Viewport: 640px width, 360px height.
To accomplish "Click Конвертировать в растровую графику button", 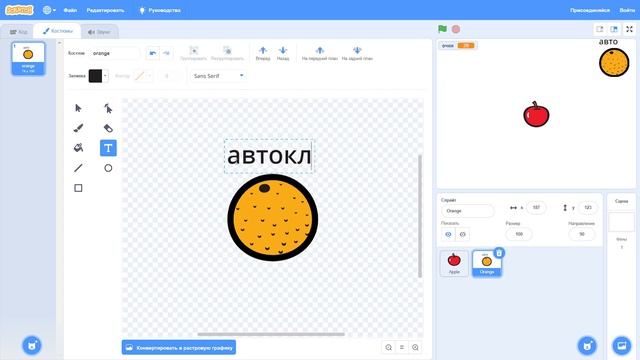I will (x=179, y=347).
